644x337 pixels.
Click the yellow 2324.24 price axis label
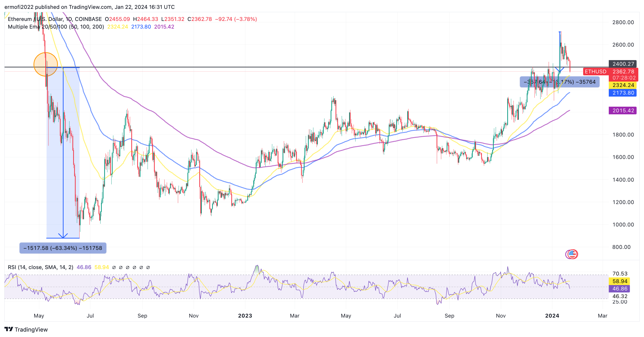623,85
